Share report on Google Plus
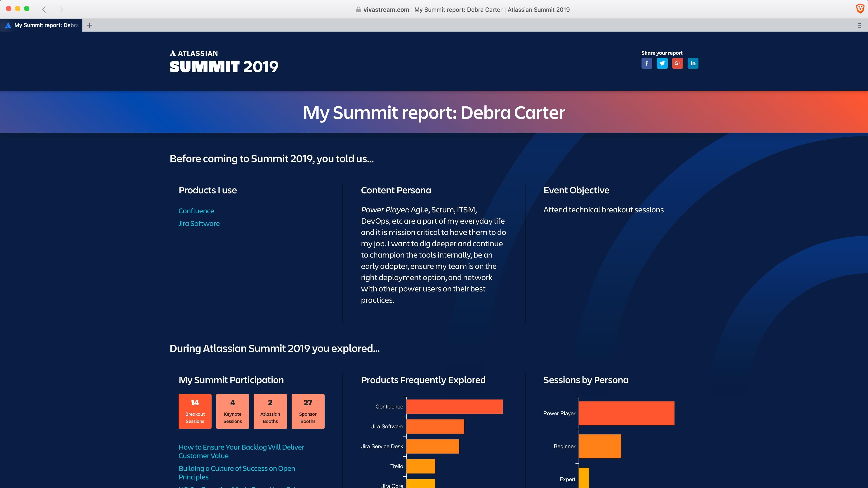The height and width of the screenshot is (488, 868). tap(677, 63)
